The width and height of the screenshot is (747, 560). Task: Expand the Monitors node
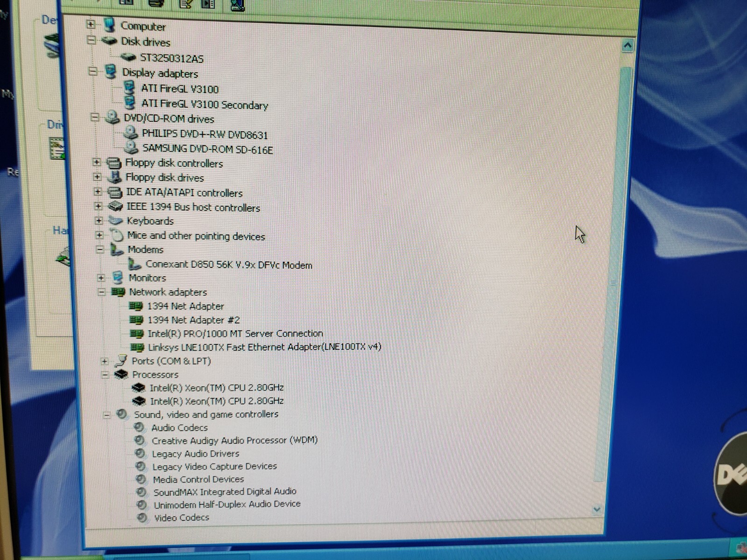[101, 278]
